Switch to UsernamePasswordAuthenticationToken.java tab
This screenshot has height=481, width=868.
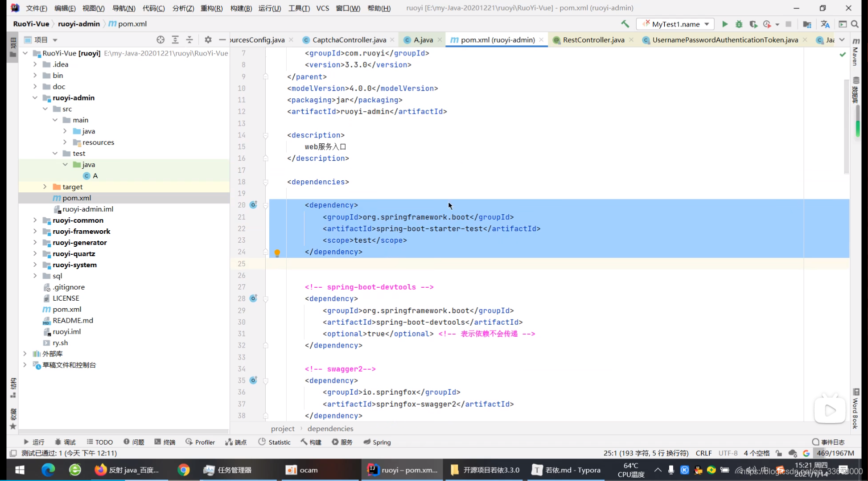[x=725, y=39]
